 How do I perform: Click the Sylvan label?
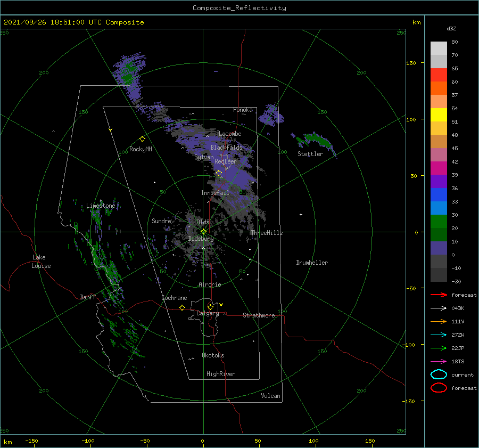[x=204, y=157]
